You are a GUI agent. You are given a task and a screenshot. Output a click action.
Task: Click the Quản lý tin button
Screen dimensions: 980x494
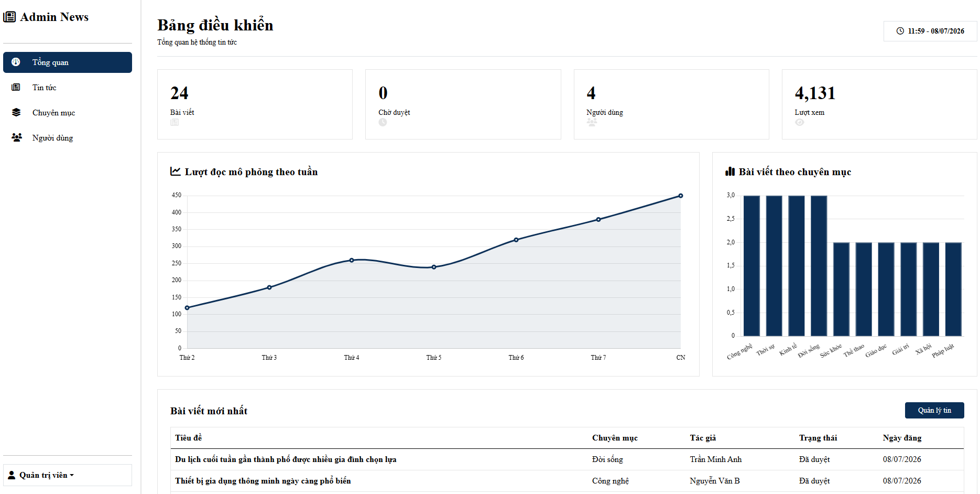(934, 411)
